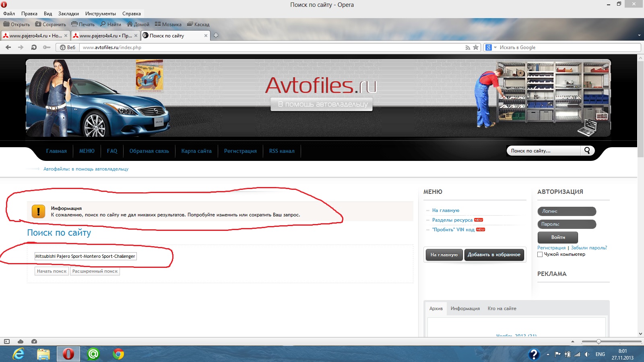Click the password wand key icon
Viewport: 644px width, 362px height.
[x=47, y=47]
